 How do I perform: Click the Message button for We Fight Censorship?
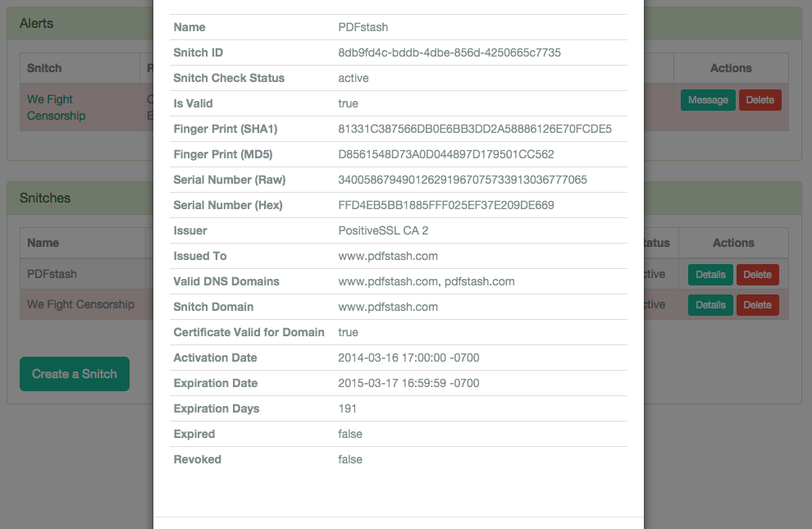click(707, 99)
